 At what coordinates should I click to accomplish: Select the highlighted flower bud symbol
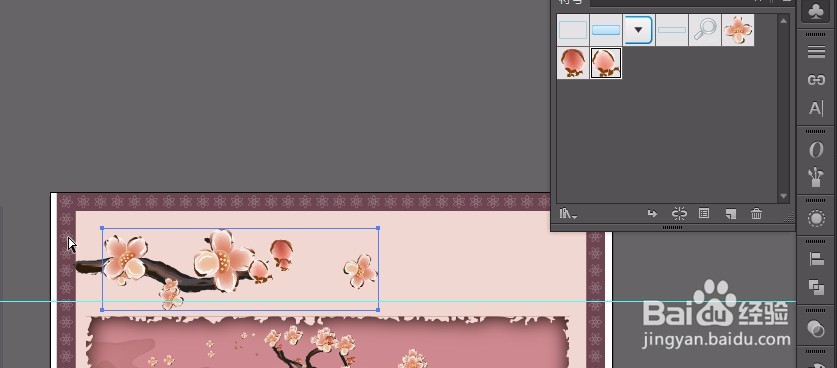(x=606, y=63)
